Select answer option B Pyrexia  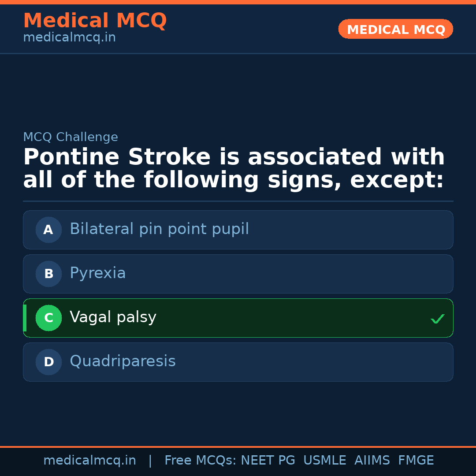coord(238,274)
